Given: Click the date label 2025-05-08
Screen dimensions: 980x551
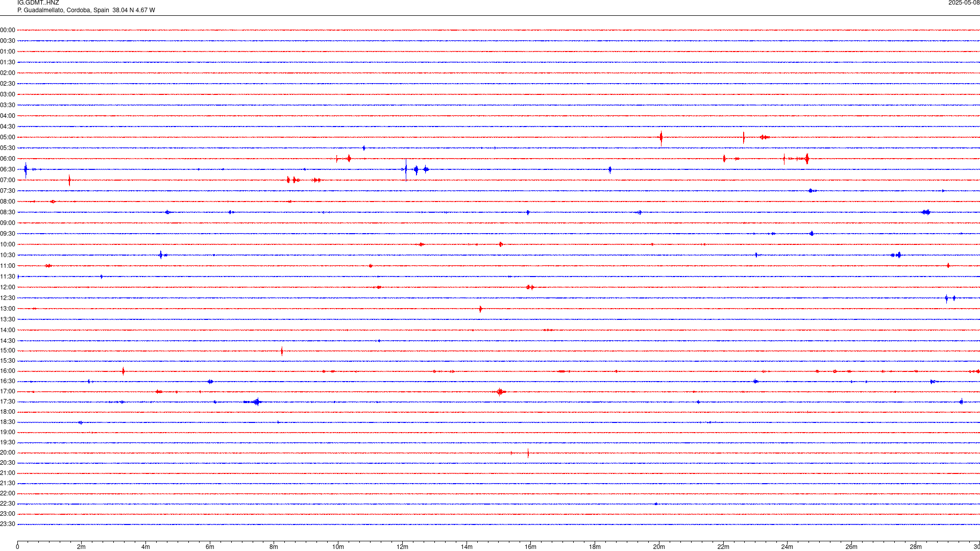Looking at the screenshot, I should (x=964, y=3).
